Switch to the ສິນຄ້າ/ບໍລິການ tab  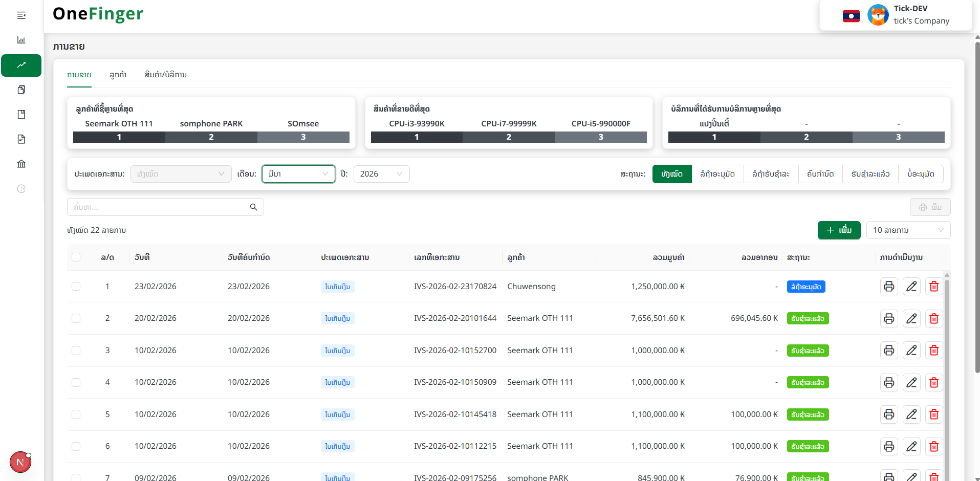tap(165, 75)
